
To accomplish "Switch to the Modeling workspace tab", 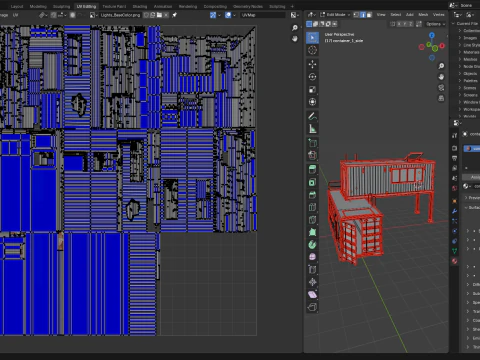I will pos(38,6).
